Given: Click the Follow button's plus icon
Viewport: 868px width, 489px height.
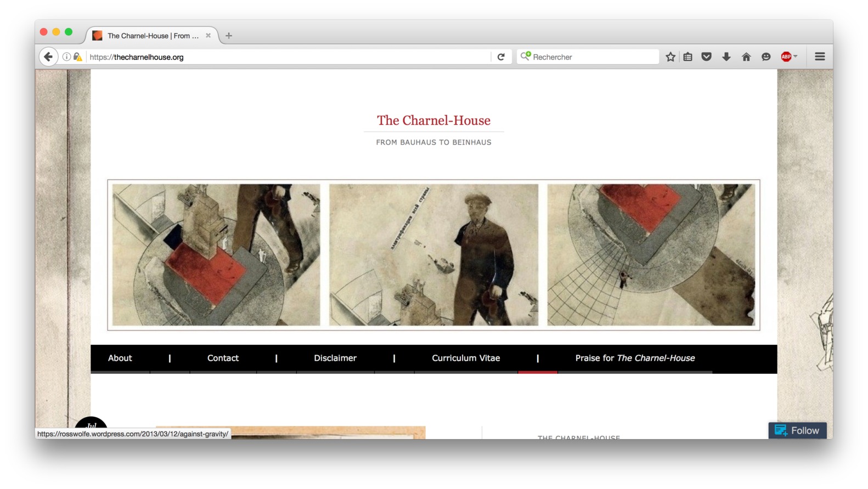Looking at the screenshot, I should click(781, 430).
